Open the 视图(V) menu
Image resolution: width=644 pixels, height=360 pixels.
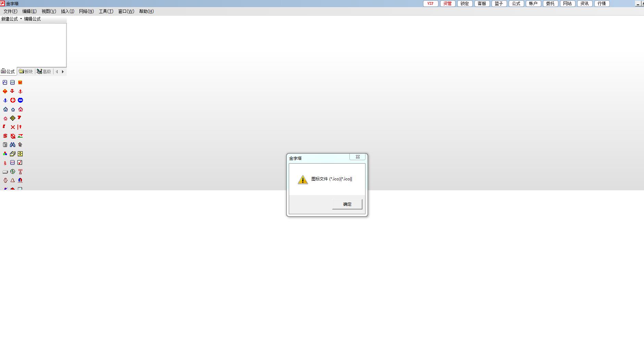[x=49, y=11]
